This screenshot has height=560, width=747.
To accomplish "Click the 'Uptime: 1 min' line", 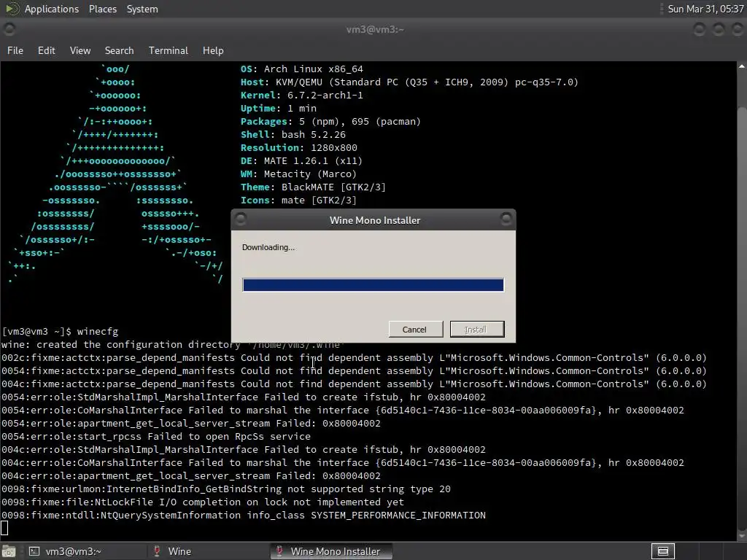I will (278, 109).
